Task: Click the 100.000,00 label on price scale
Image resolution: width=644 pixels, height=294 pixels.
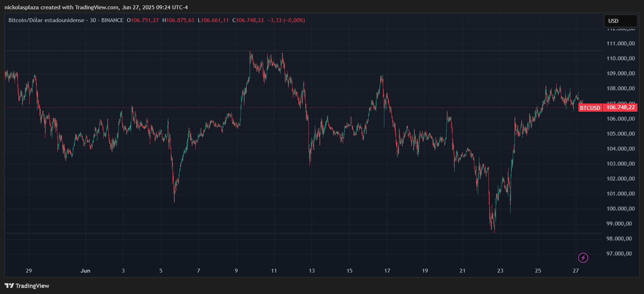Action: [x=620, y=209]
